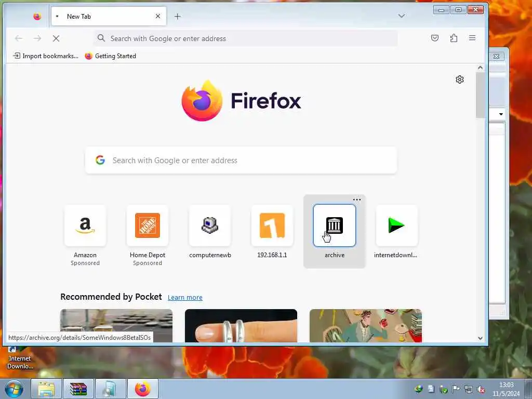Open Windows Explorer from the taskbar
The height and width of the screenshot is (399, 532).
coord(46,389)
